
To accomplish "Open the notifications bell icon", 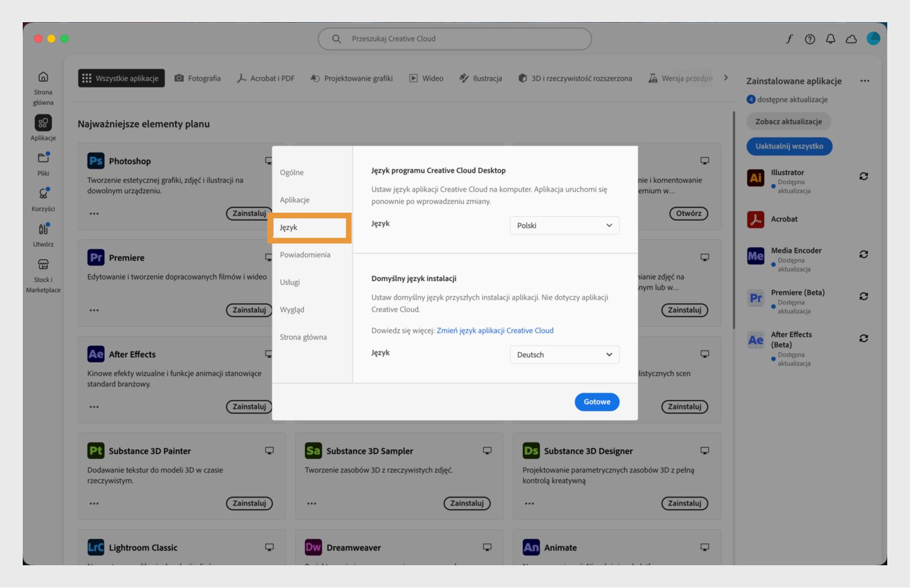I will (x=830, y=39).
